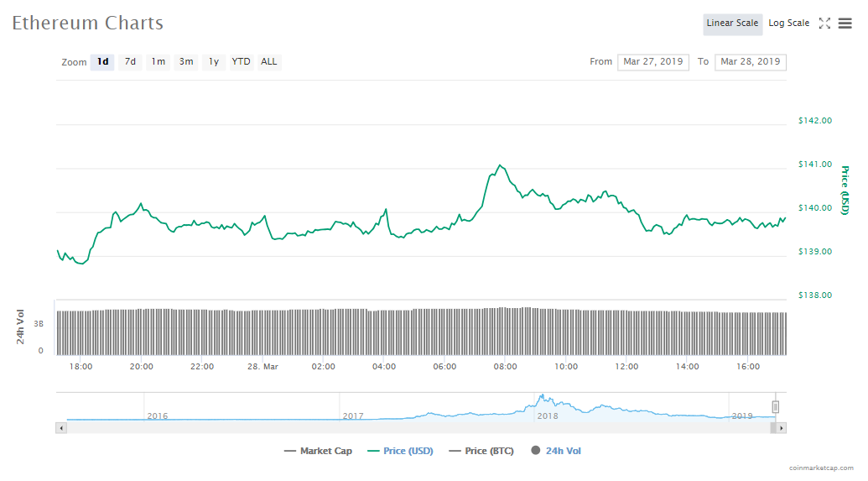Select the 1d zoom range

102,61
